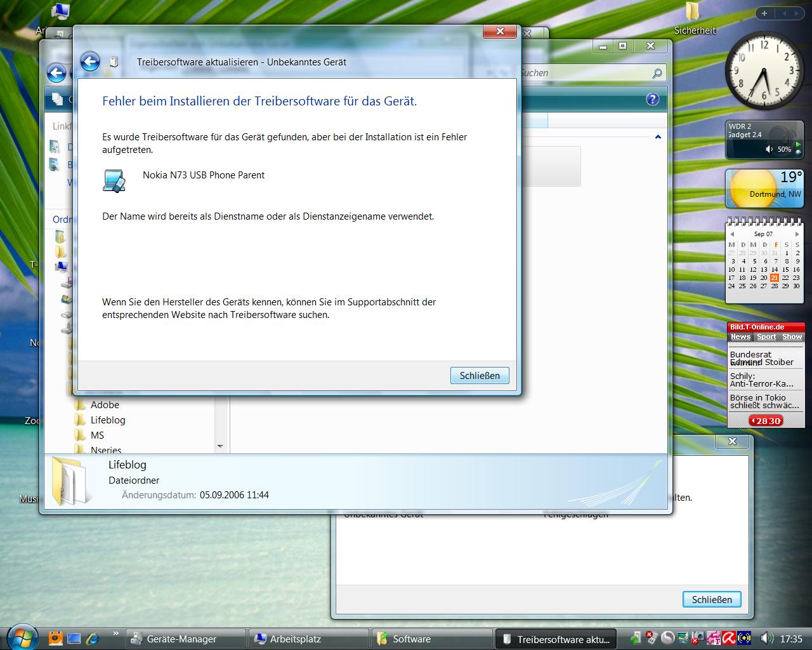Screen dimensions: 812x650
Task: Click the sidebar previous gadgets arrow
Action: click(783, 13)
